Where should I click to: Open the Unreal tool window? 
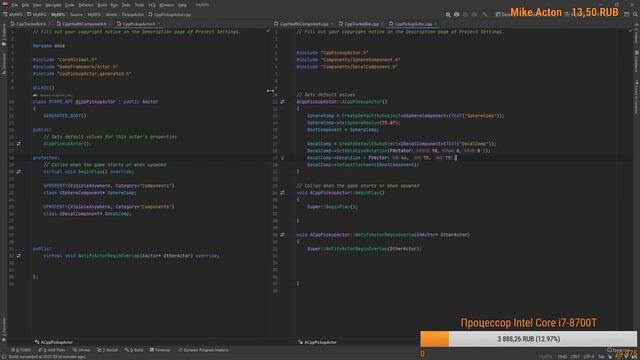82,350
